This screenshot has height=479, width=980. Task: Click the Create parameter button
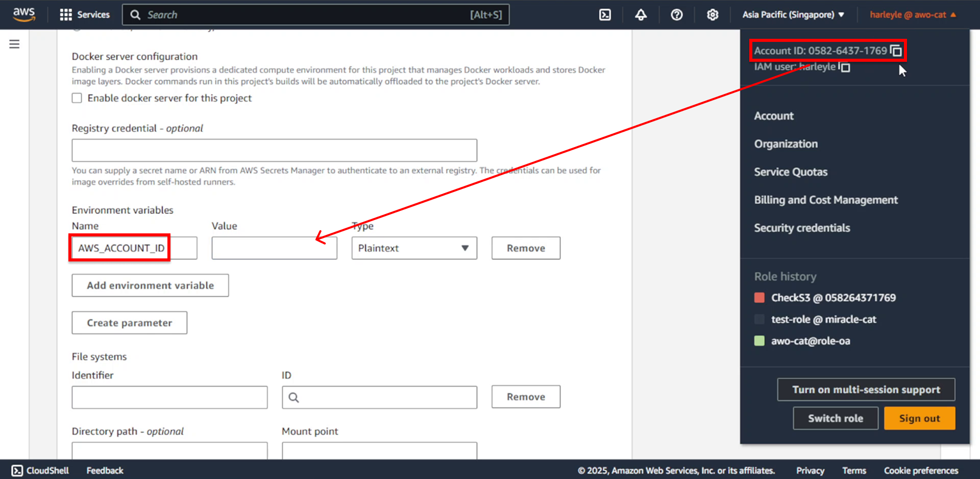click(x=129, y=323)
